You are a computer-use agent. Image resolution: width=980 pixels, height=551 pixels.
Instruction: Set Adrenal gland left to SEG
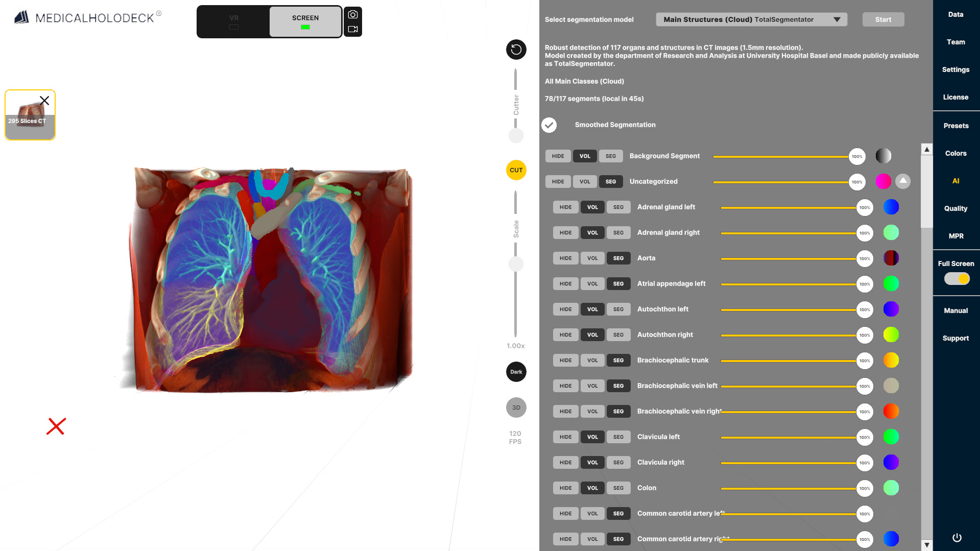(x=618, y=207)
